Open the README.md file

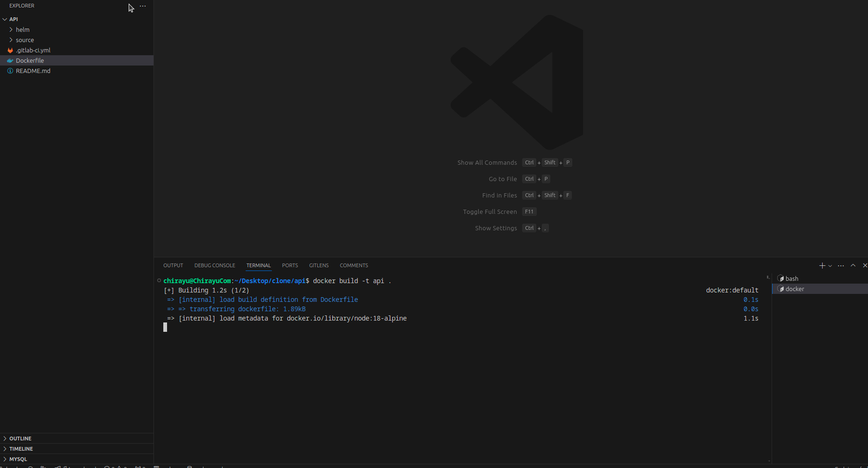[x=33, y=71]
